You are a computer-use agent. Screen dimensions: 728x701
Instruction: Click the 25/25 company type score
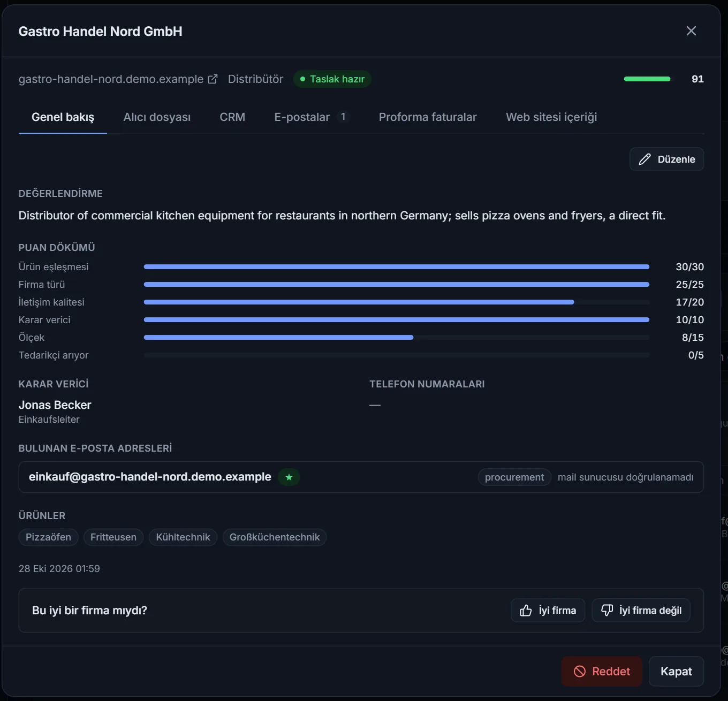[689, 285]
